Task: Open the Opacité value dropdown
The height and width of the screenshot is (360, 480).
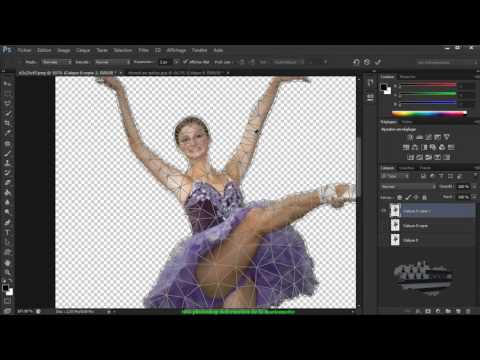Action: (475, 187)
